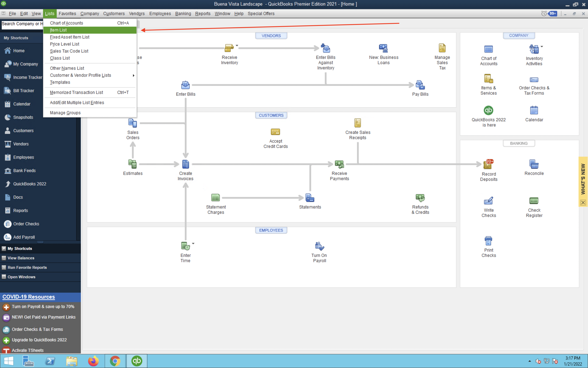Choose Memorized Transaction List entry
Screen dimensions: 588x368
(90, 93)
